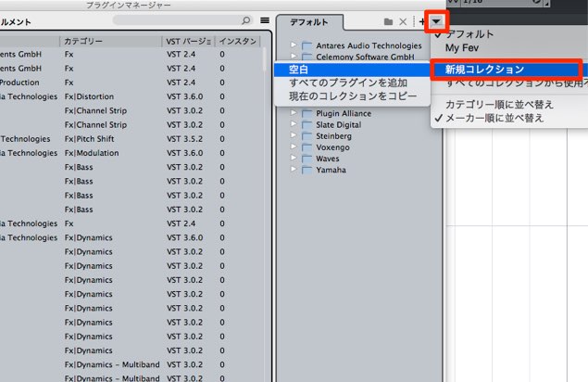Sort by VST バージョン column header

(189, 41)
